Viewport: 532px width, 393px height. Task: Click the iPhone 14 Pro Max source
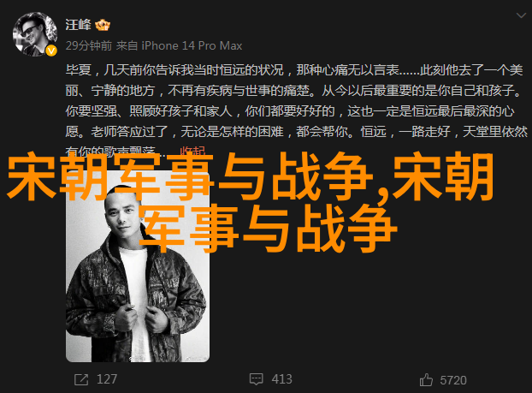192,45
